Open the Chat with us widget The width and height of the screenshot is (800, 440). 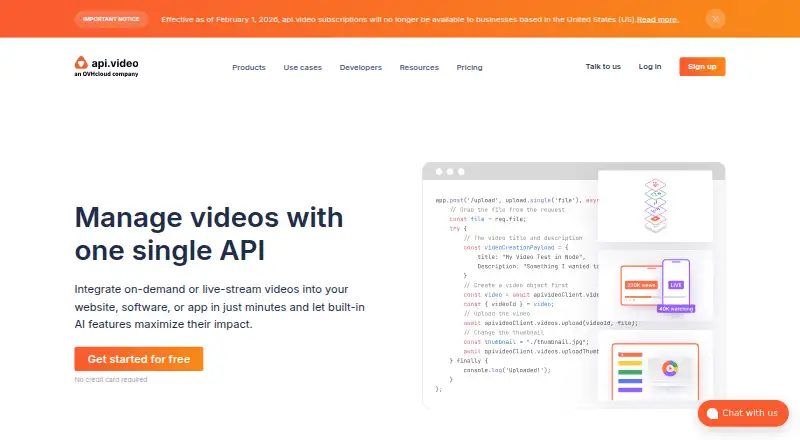pos(743,413)
